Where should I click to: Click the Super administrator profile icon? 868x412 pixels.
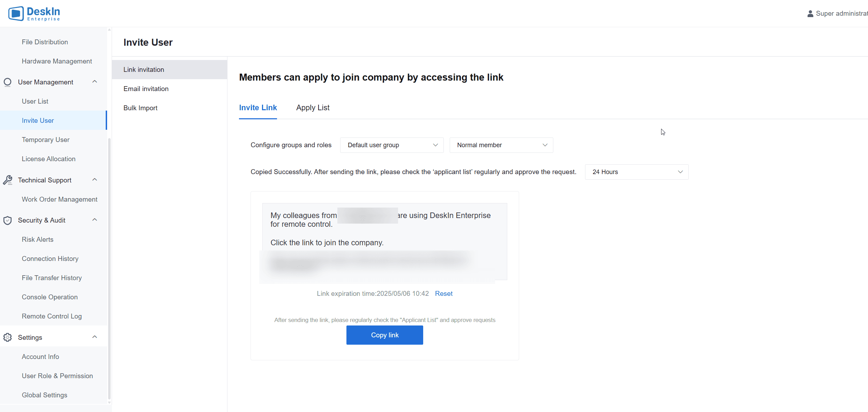[810, 14]
